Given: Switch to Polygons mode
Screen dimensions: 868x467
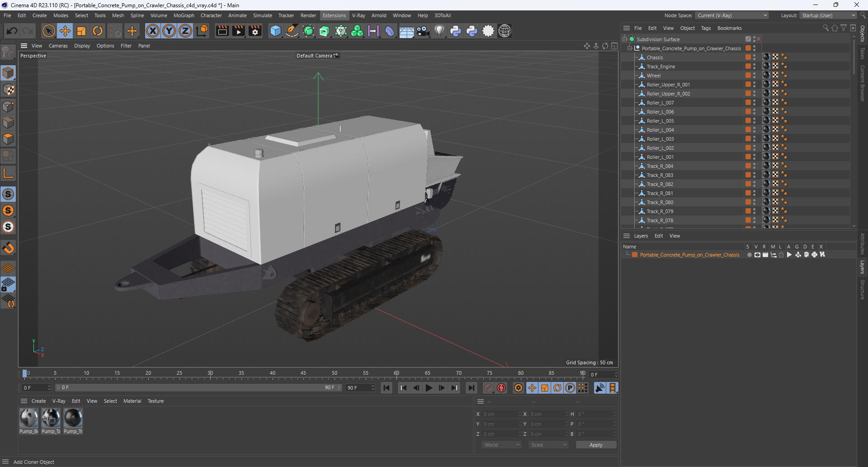Looking at the screenshot, I should pos(8,139).
